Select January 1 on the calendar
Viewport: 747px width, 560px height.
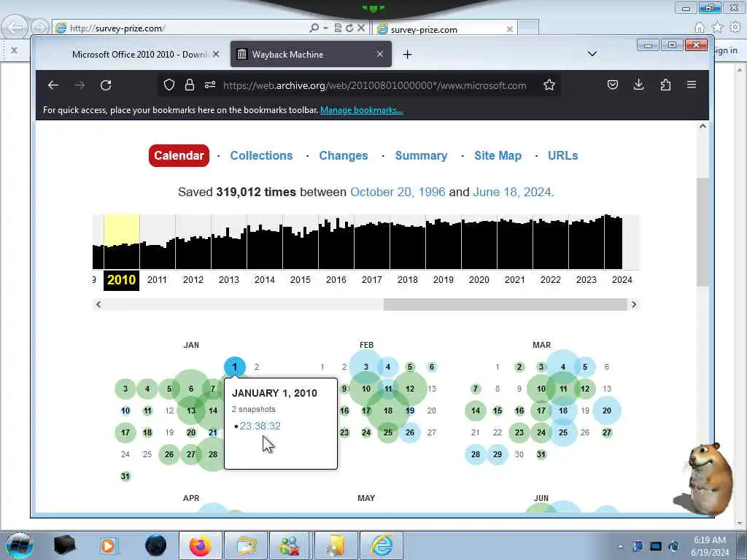pyautogui.click(x=234, y=367)
